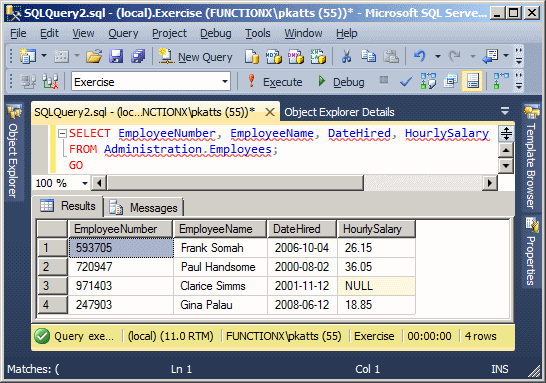This screenshot has width=546, height=383.
Task: Click the Save floppy disk icon
Action: point(116,56)
